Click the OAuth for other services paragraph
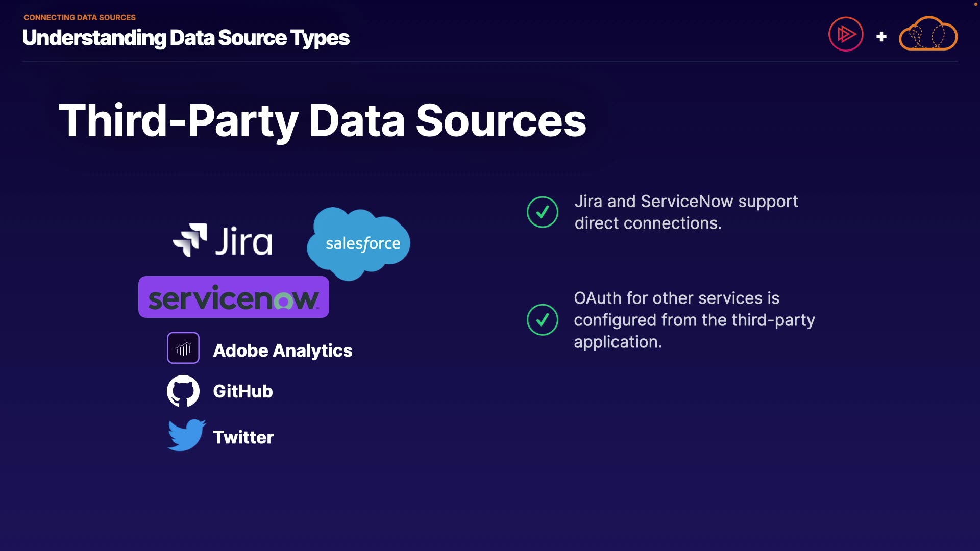The image size is (980, 551). pyautogui.click(x=694, y=320)
